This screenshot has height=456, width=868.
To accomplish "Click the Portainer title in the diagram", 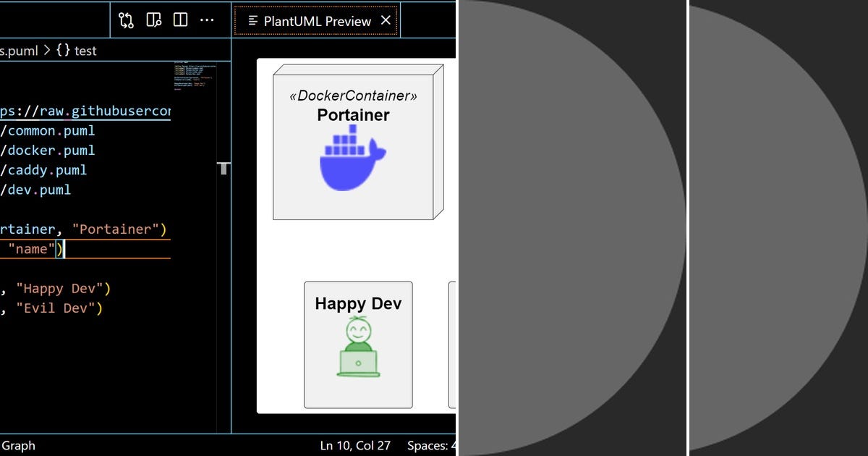I will coord(353,114).
